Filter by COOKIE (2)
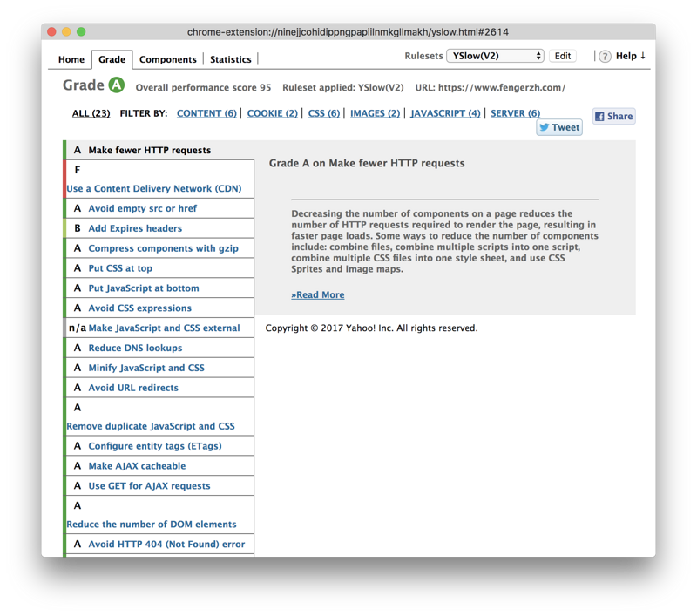The width and height of the screenshot is (697, 616). 273,113
